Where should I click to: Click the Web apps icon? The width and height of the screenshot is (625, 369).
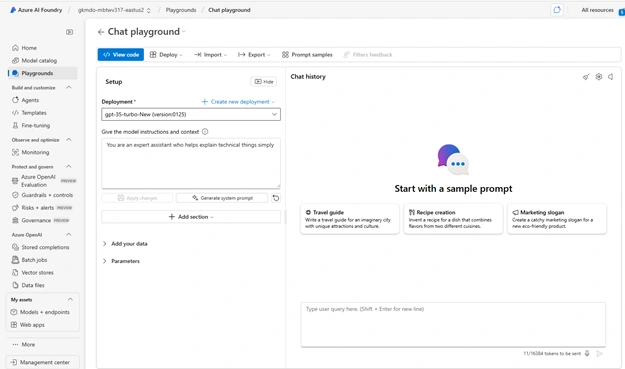coord(14,325)
